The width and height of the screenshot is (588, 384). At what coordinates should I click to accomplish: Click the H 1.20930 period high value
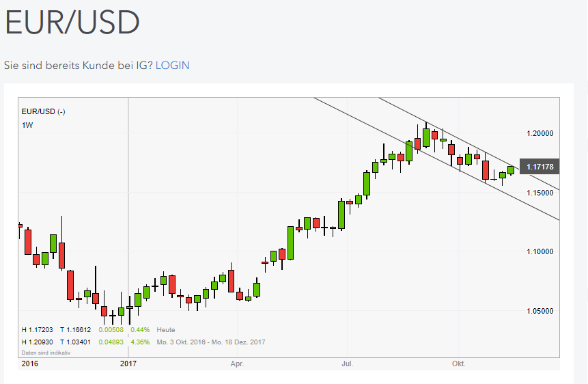pyautogui.click(x=37, y=342)
